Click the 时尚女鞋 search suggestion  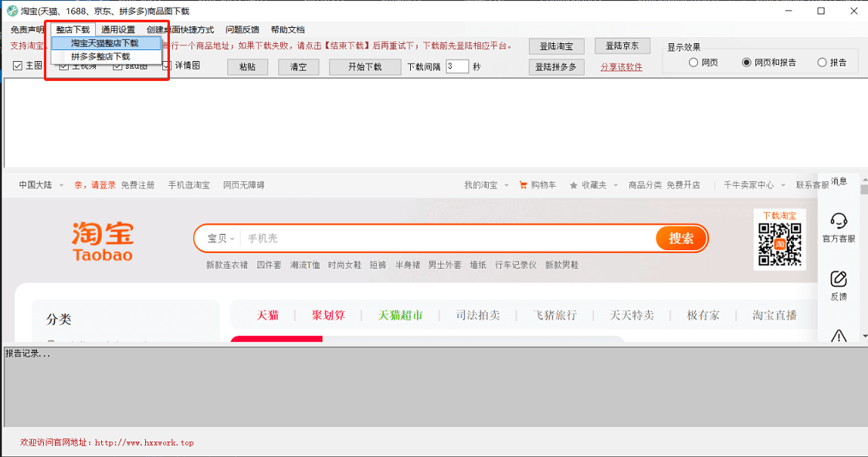pos(344,265)
